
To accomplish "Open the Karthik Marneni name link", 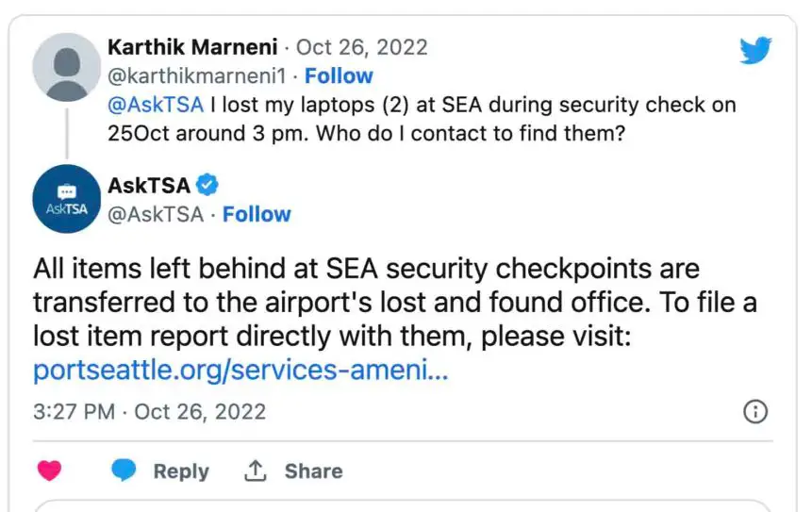I will coord(193,47).
